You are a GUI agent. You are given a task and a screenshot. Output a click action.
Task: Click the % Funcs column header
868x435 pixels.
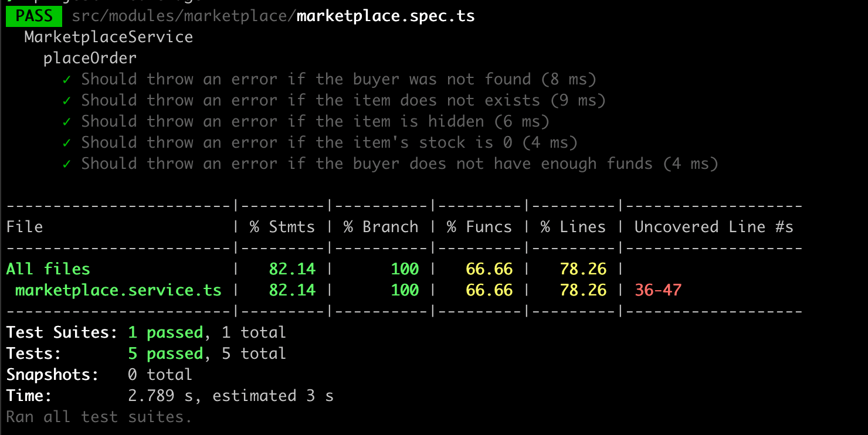[x=479, y=227]
